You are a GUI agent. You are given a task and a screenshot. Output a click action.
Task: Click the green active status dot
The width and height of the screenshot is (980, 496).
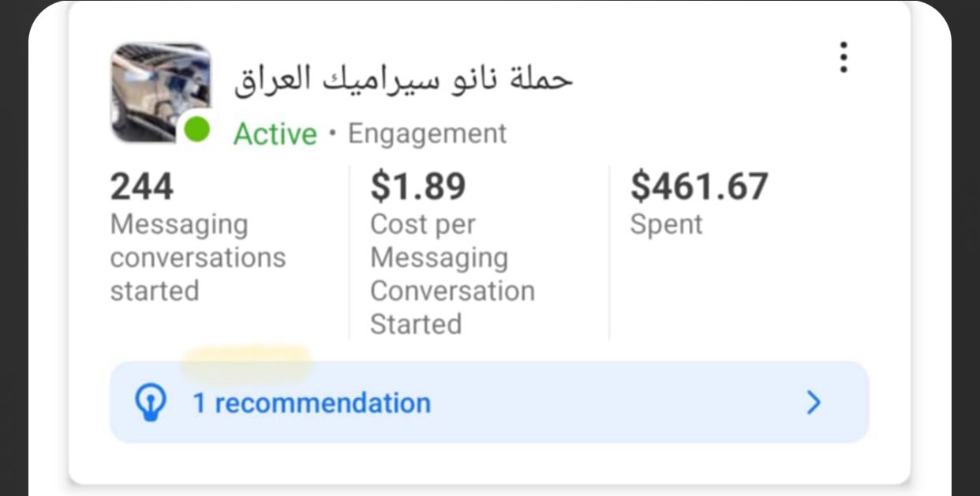click(x=196, y=130)
